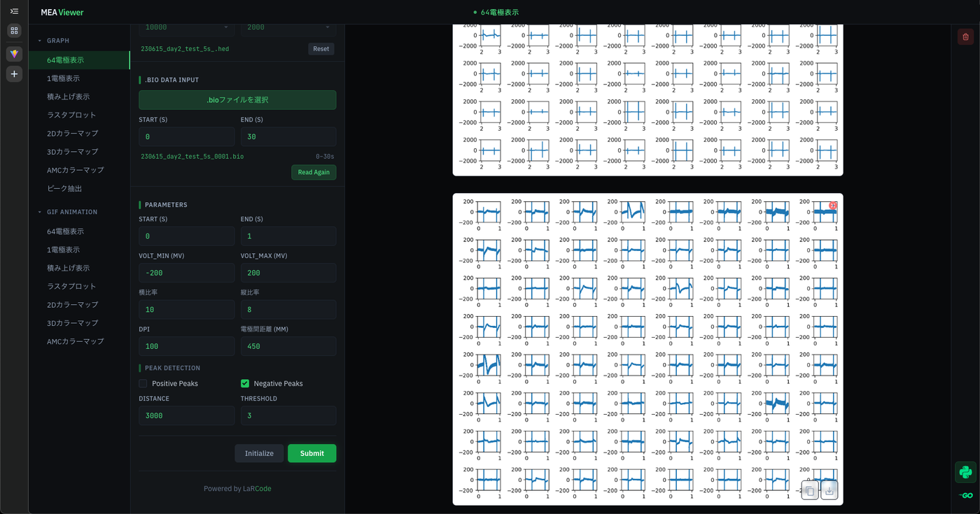The height and width of the screenshot is (514, 980).
Task: Switch to the Go backend icon
Action: pos(965,495)
